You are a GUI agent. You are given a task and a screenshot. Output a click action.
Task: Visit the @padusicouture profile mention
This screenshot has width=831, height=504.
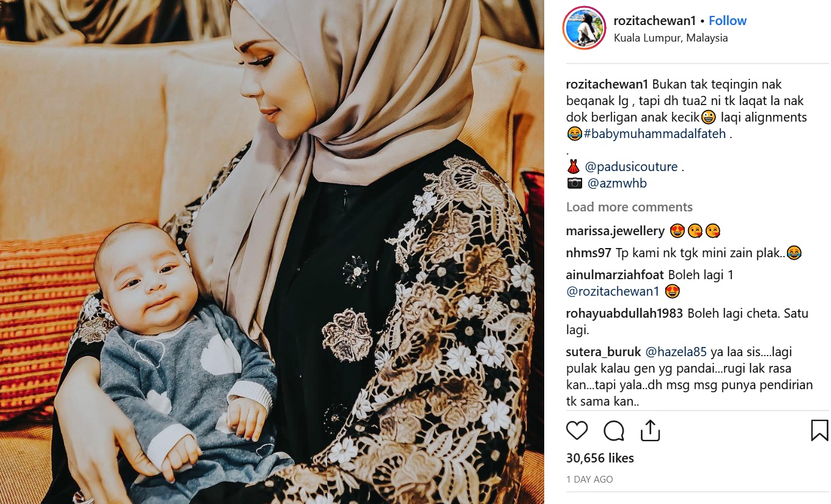631,167
